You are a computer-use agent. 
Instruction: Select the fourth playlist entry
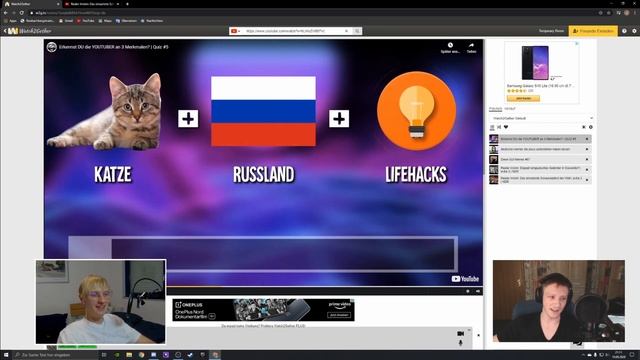[x=540, y=169]
